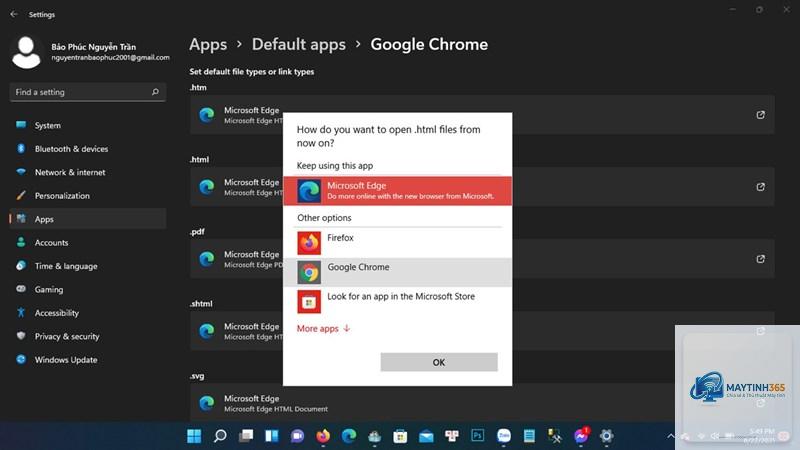Open Privacy & security settings

[x=88, y=337]
